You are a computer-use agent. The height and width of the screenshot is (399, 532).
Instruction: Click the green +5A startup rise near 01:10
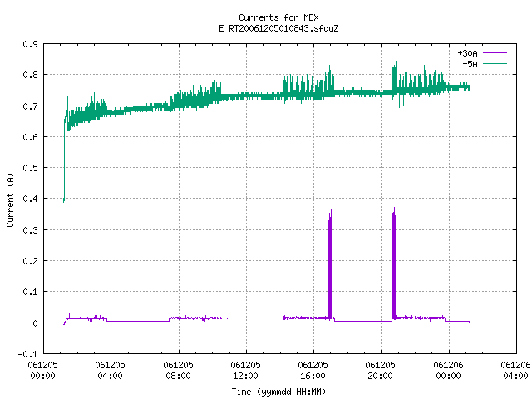point(64,160)
